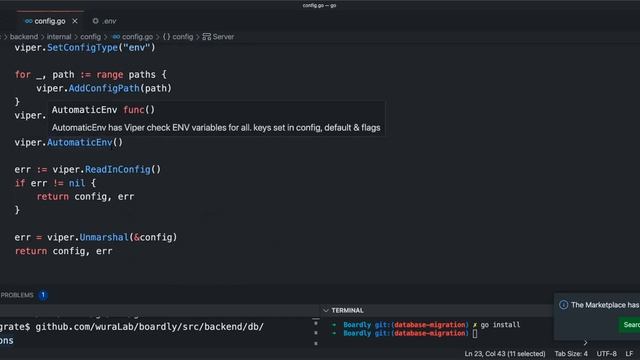Viewport: 640px width, 360px height.
Task: Open the .env tab
Action: click(104, 21)
